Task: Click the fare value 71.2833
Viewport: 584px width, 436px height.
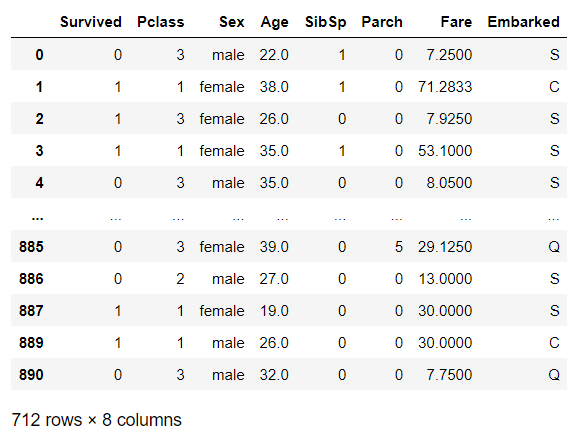Action: pos(445,87)
